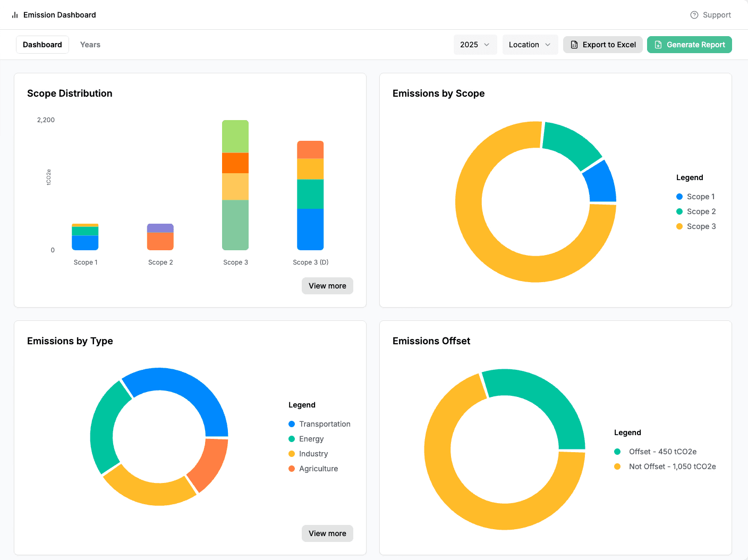This screenshot has width=748, height=560.
Task: Expand the Location dropdown
Action: pyautogui.click(x=530, y=45)
